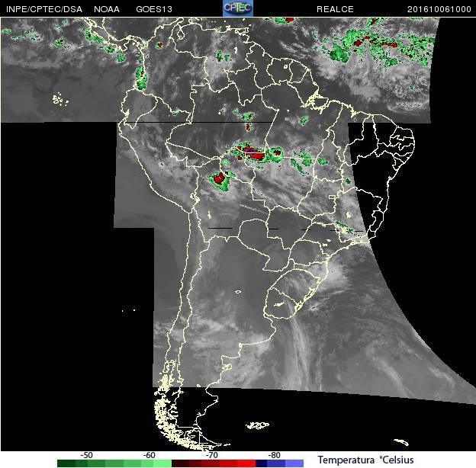This screenshot has height=468, width=476.
Task: Click the NOAA label in the header
Action: [x=107, y=9]
